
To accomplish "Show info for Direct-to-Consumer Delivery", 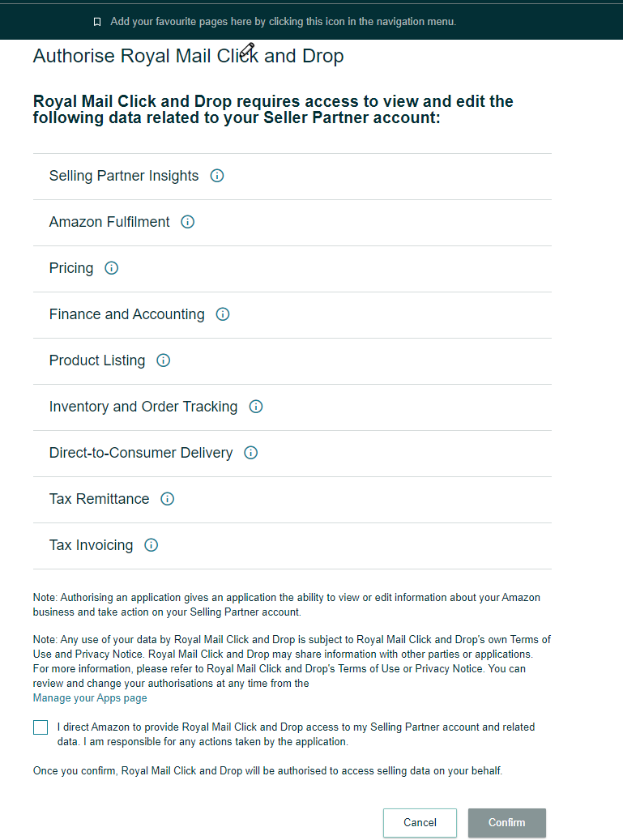I will click(x=251, y=453).
